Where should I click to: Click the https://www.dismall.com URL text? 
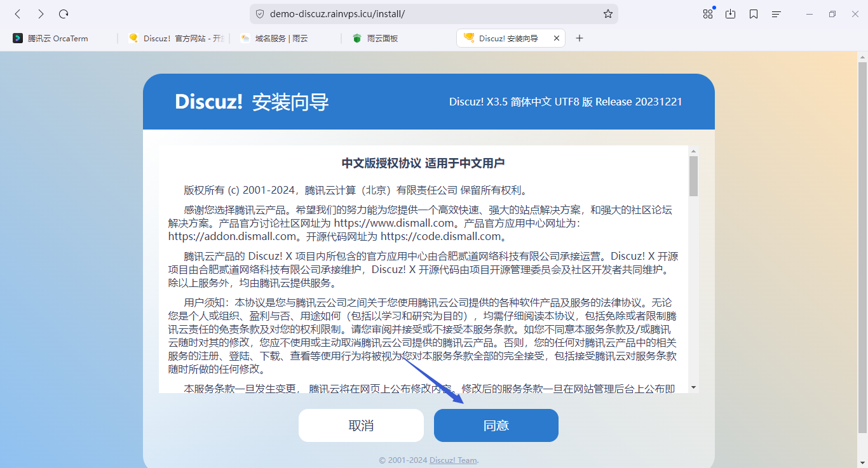[394, 223]
